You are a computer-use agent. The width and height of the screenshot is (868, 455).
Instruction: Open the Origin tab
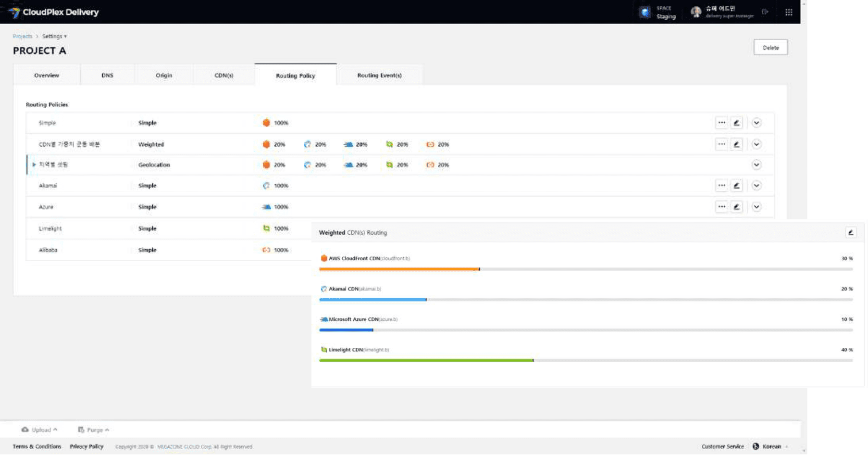pos(164,75)
